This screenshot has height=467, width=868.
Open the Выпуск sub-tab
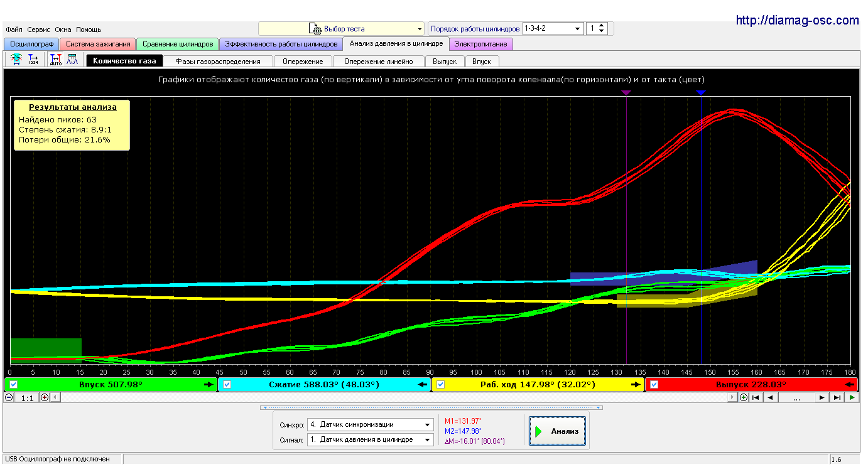click(x=445, y=61)
